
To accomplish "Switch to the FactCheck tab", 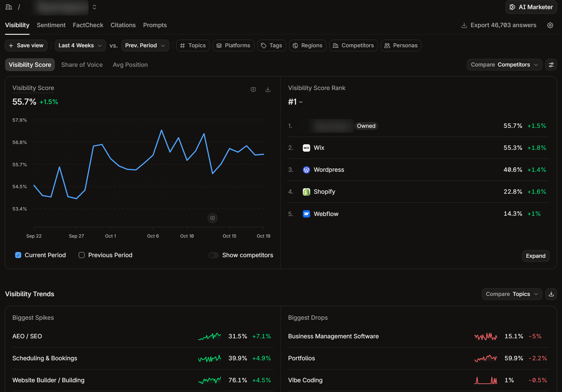I will (x=88, y=25).
